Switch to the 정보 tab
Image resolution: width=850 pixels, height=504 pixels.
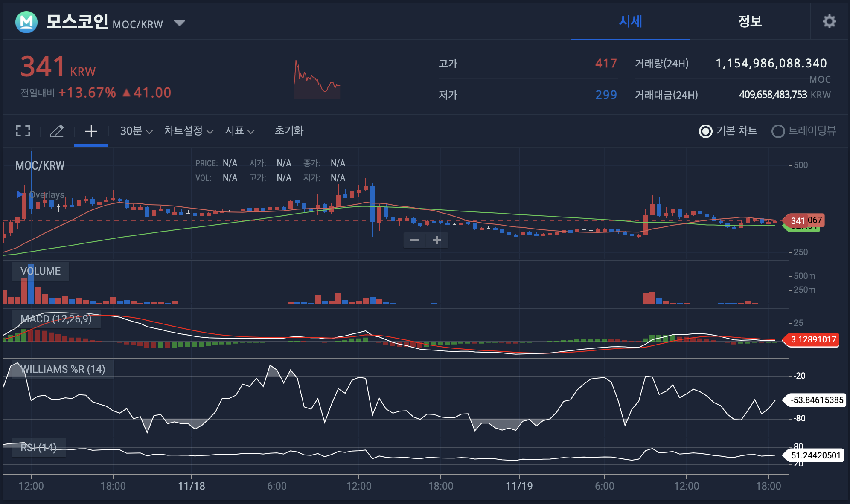(750, 21)
